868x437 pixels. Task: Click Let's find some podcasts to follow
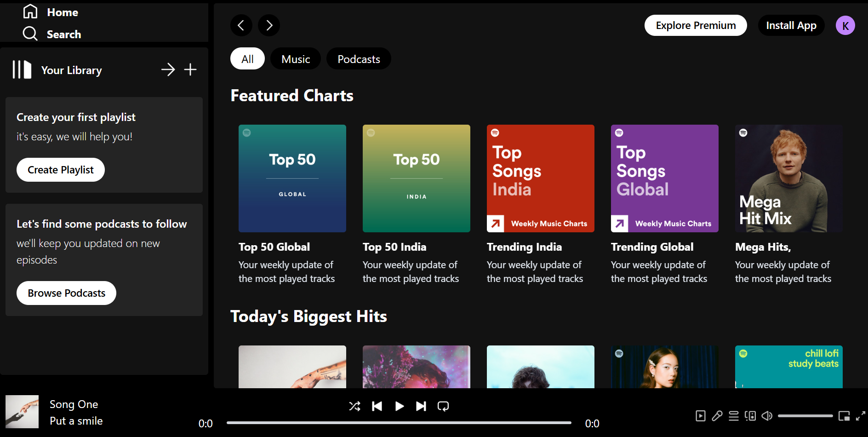[x=102, y=224]
